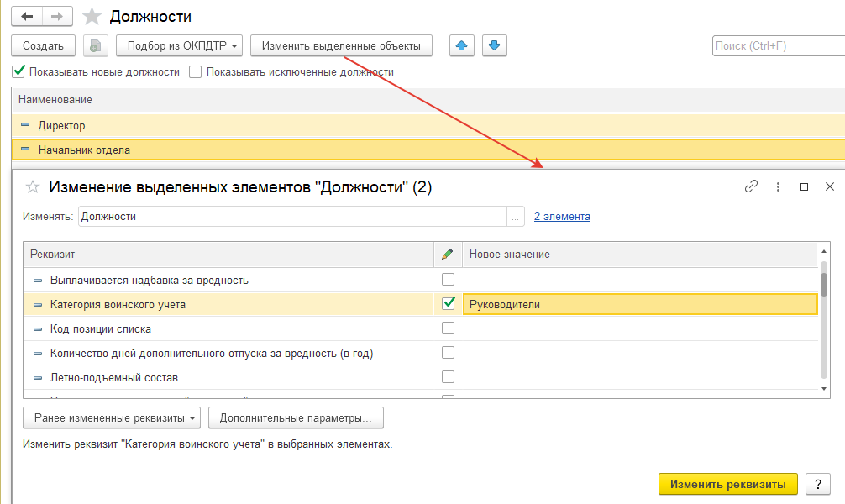Uncheck Категория воинского учета attribute checkbox
Viewport: 845px width, 504px height.
449,304
